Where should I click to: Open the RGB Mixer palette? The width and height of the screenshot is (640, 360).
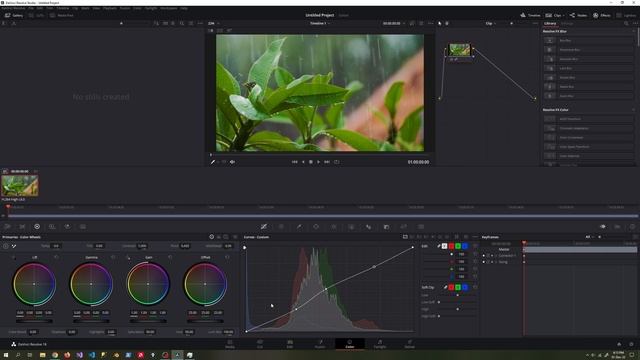tap(67, 227)
